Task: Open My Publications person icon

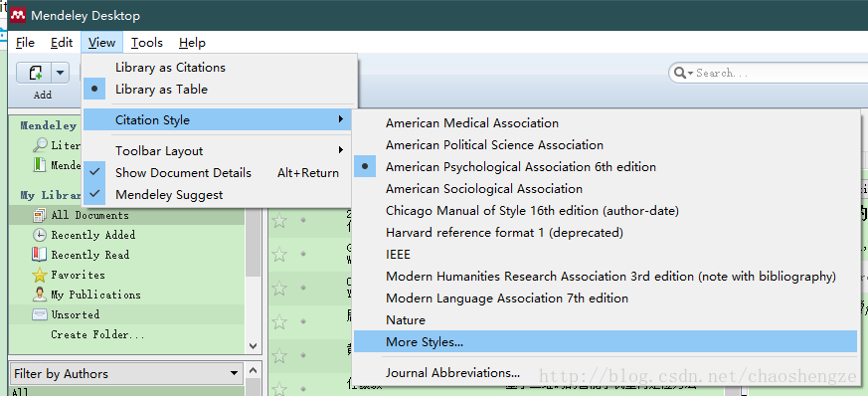Action: point(40,295)
